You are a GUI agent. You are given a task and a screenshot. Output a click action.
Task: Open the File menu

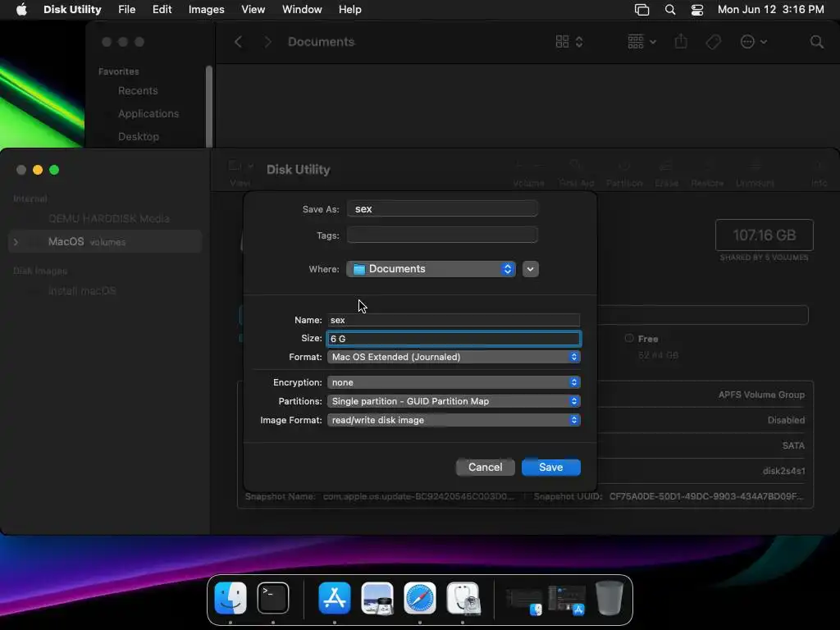point(126,10)
